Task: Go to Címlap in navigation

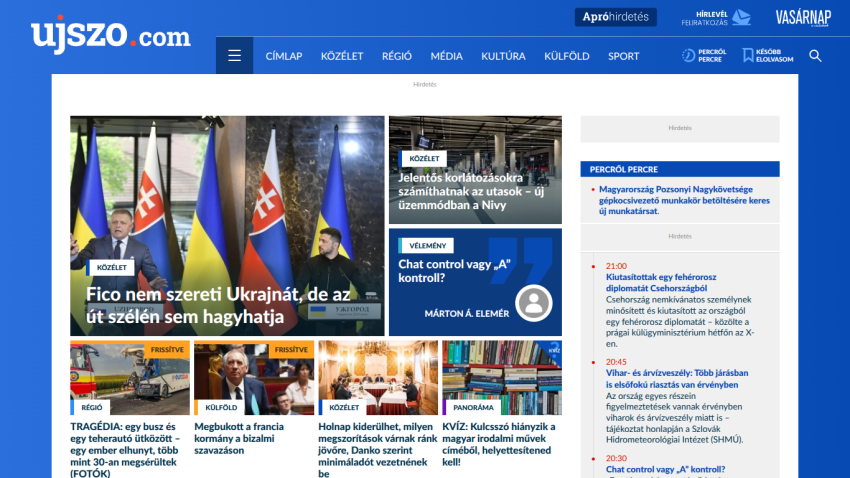Action: coord(284,56)
